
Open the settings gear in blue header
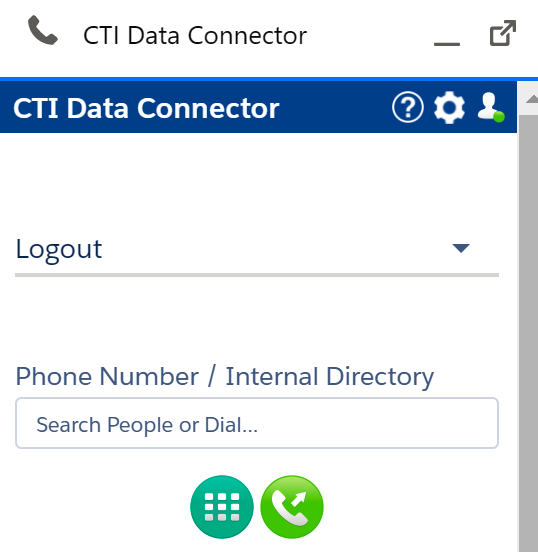(449, 107)
